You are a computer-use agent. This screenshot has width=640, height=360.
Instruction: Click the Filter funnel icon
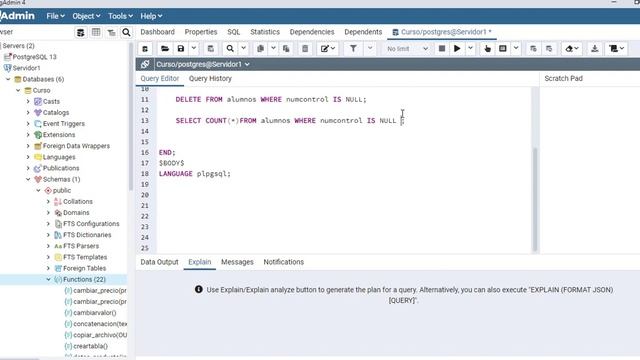pos(353,49)
